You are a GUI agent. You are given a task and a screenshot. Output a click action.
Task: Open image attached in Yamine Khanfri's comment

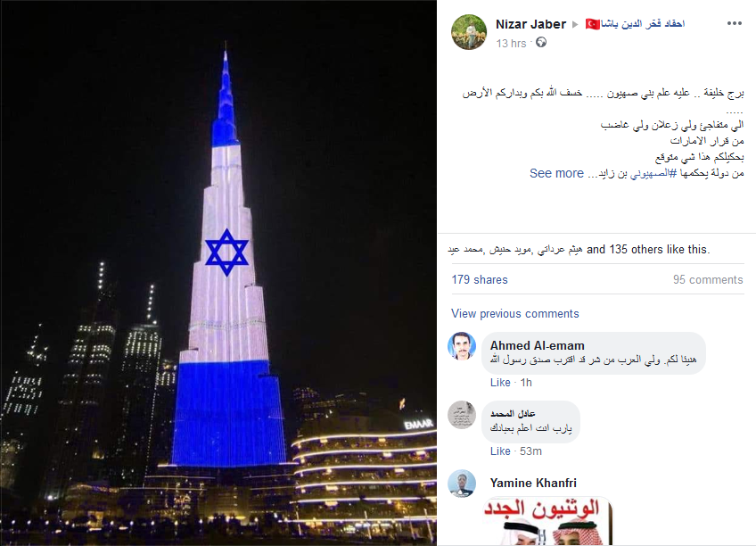click(x=547, y=521)
